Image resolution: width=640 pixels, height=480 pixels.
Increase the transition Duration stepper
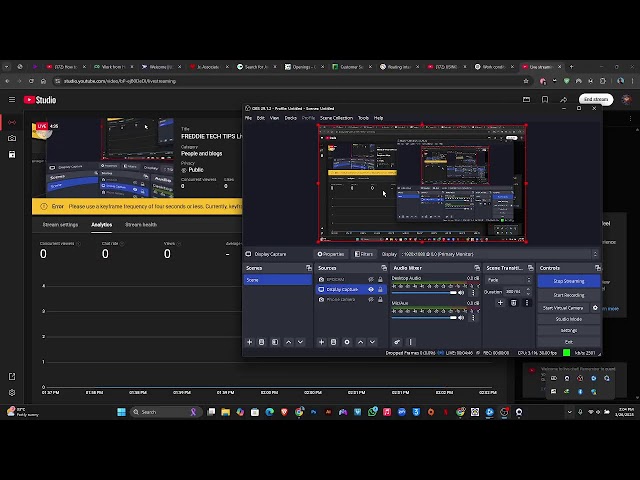(x=529, y=289)
